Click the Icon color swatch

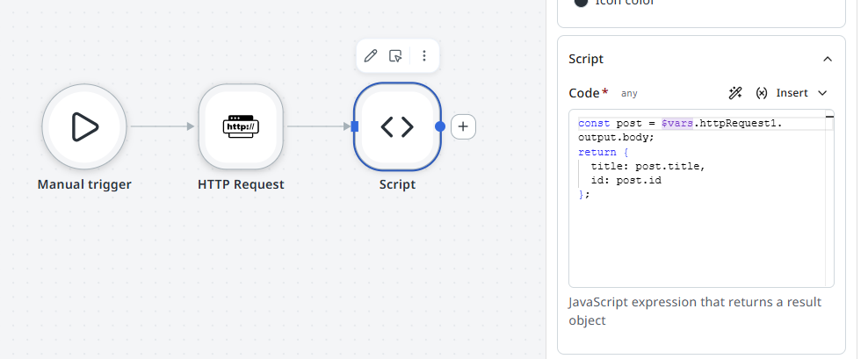pyautogui.click(x=581, y=2)
